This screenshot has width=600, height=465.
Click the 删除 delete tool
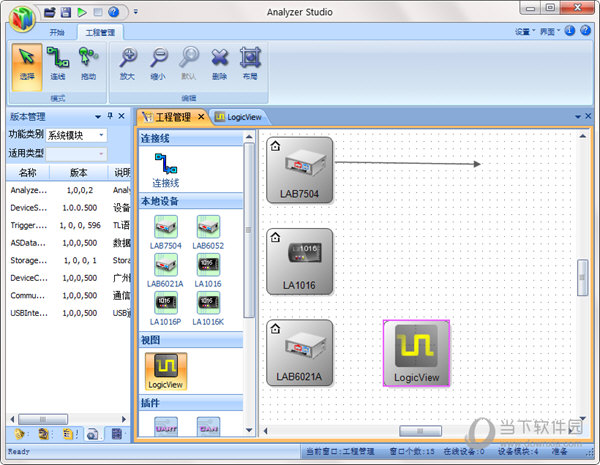pyautogui.click(x=220, y=64)
